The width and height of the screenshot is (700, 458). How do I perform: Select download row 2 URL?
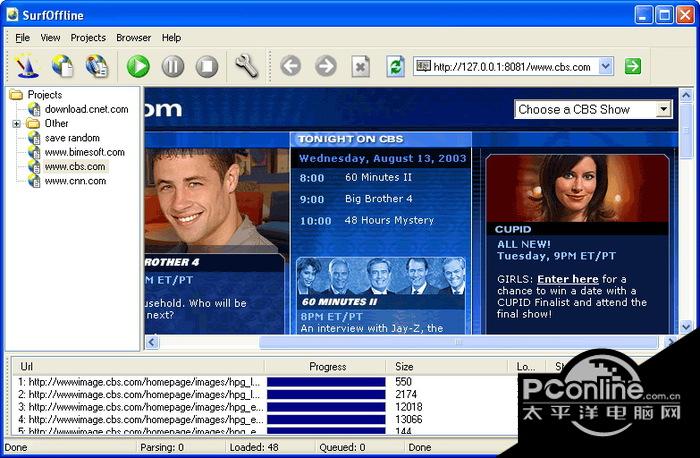(x=139, y=394)
